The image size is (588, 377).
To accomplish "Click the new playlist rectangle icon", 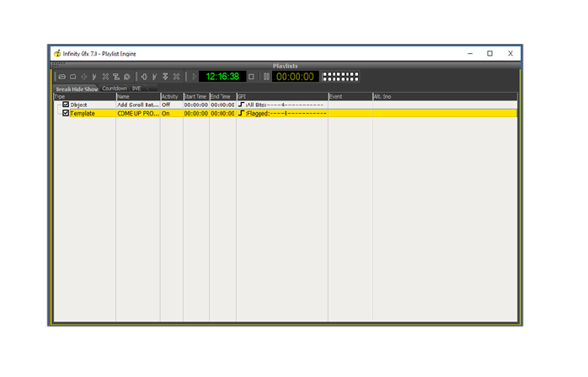I will pyautogui.click(x=73, y=77).
